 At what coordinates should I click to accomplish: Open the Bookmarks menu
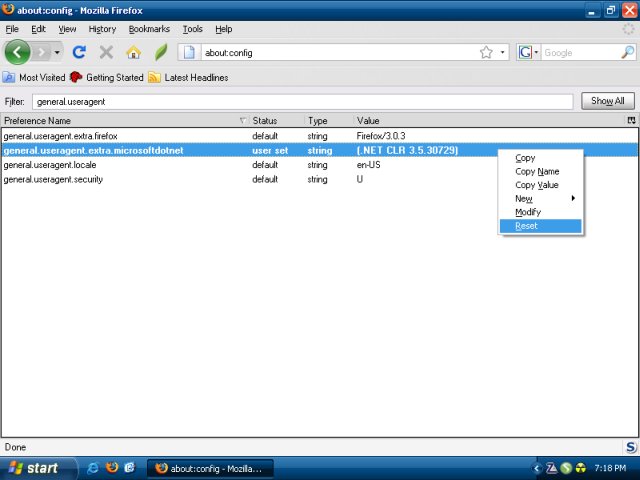pos(149,29)
